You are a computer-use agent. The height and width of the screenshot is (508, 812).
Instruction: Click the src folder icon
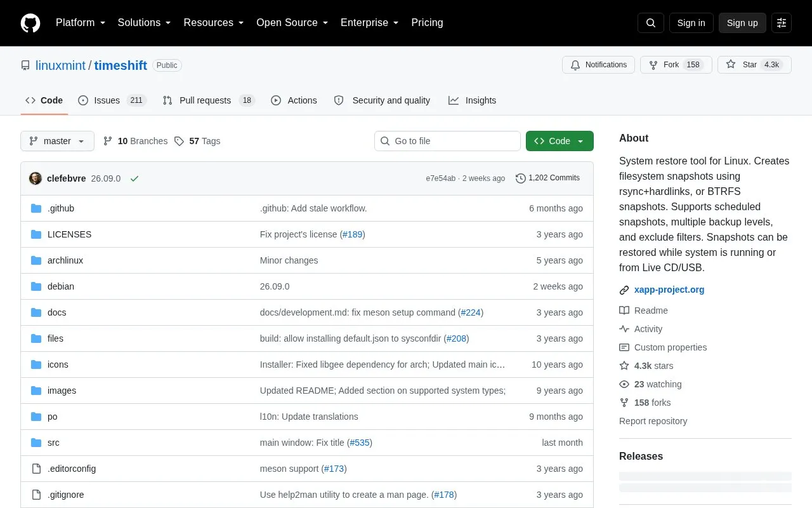36,443
